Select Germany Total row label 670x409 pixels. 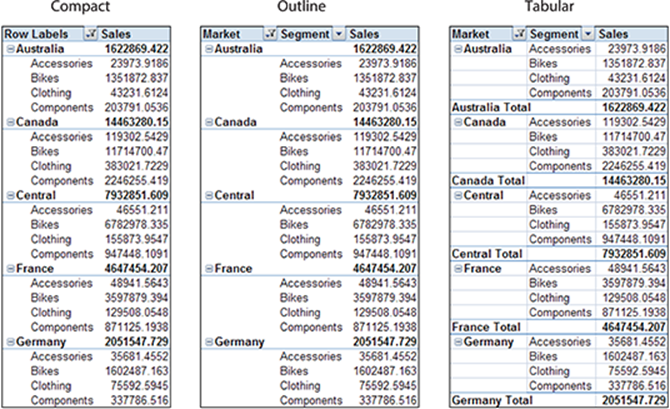[492, 400]
